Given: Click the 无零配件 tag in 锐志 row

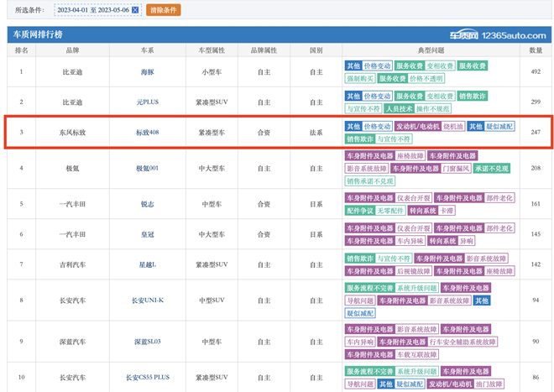Looking at the screenshot, I should [390, 211].
